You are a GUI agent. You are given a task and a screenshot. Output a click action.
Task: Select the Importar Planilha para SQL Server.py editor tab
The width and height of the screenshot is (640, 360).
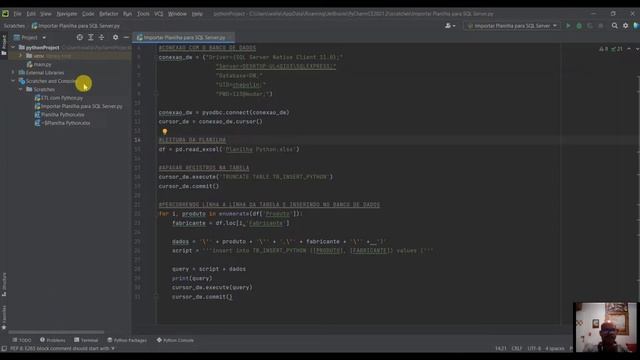[x=183, y=38]
